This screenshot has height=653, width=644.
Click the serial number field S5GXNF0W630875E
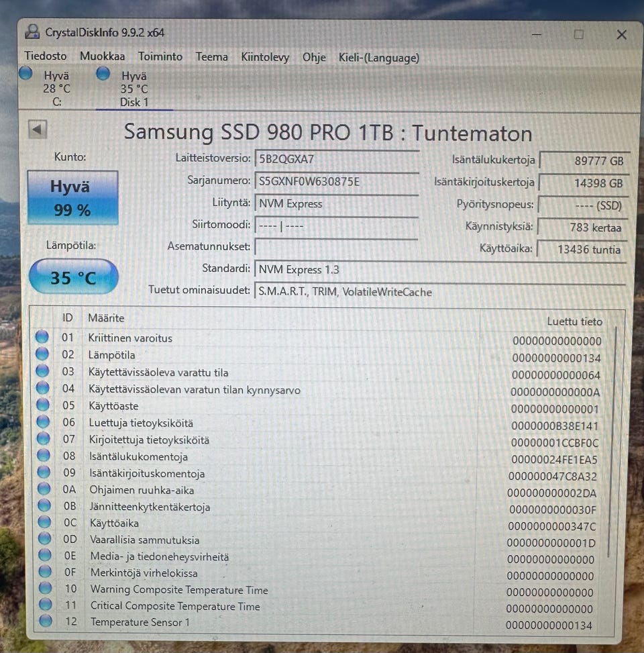pos(336,182)
